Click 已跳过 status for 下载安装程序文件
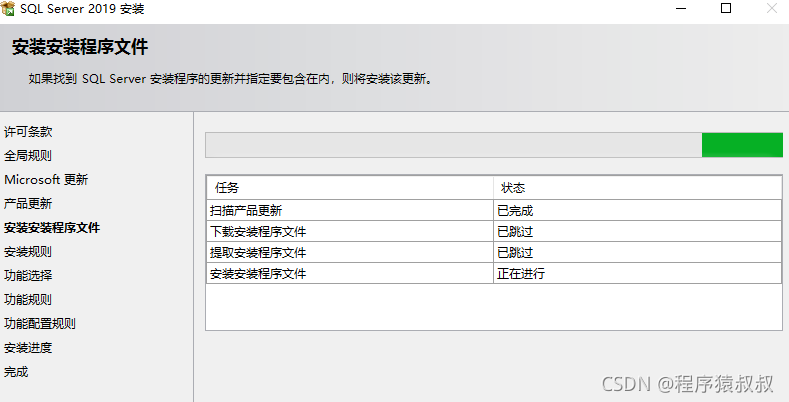Image resolution: width=789 pixels, height=402 pixels. pyautogui.click(x=637, y=231)
